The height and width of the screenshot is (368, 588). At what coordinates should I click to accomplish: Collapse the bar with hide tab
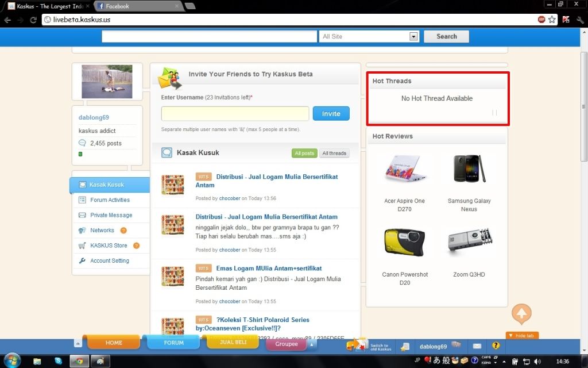tap(522, 335)
